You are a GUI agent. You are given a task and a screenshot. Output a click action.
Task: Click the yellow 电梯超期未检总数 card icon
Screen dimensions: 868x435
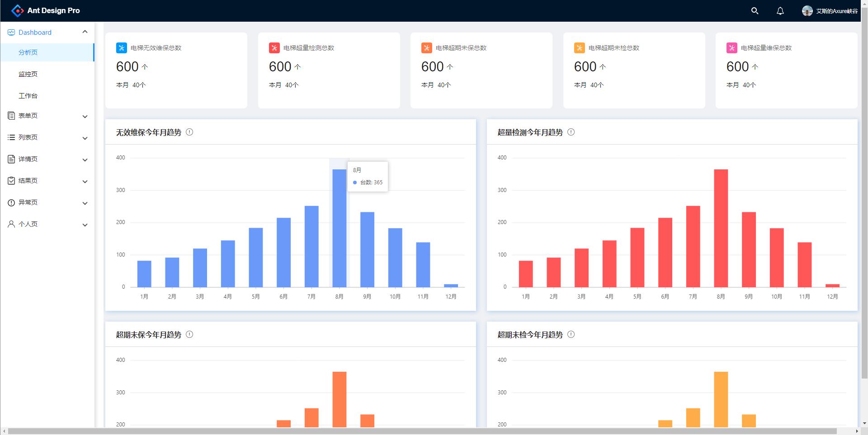[x=580, y=48]
